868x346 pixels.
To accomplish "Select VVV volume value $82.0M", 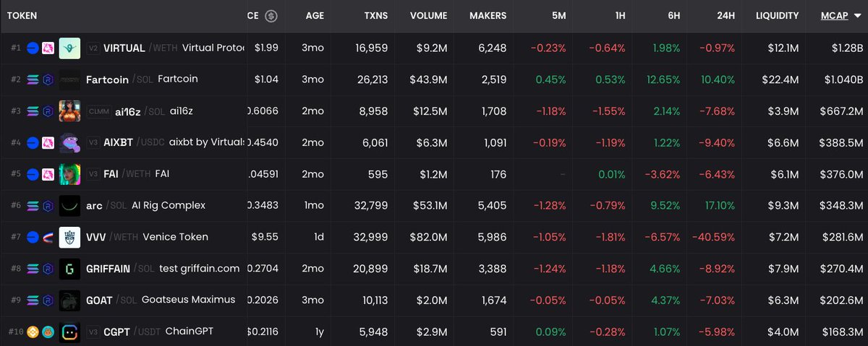I will pyautogui.click(x=428, y=237).
